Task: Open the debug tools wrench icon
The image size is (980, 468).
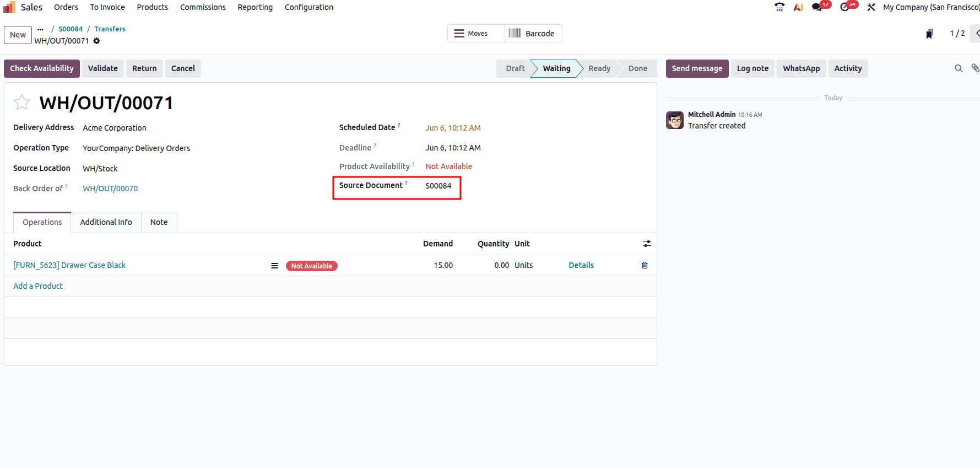Action: tap(871, 7)
